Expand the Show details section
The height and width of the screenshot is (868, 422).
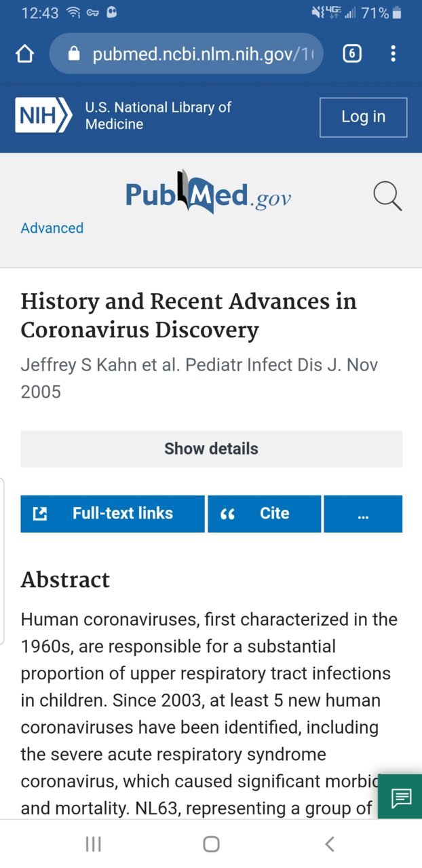click(x=211, y=449)
